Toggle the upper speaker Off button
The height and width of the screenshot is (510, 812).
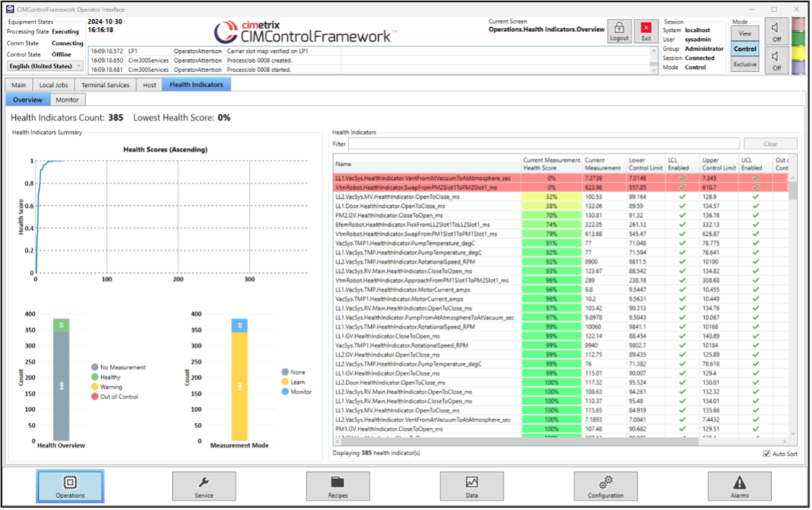777,31
